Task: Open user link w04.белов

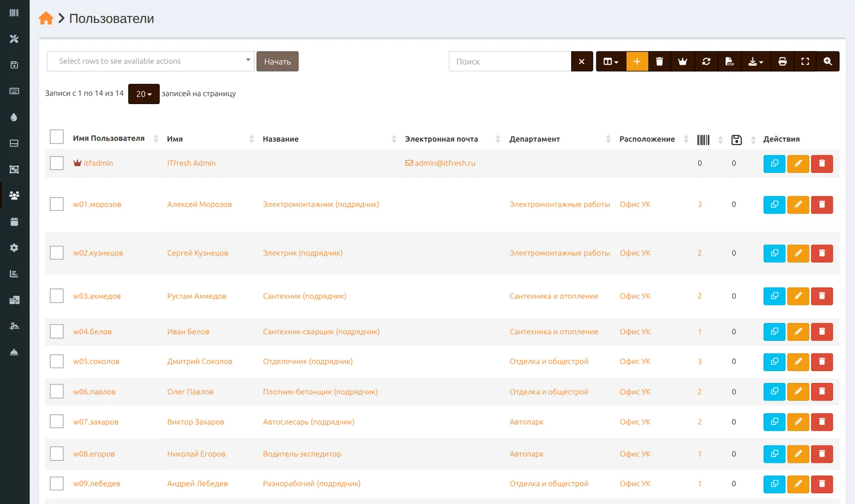Action: coord(92,332)
